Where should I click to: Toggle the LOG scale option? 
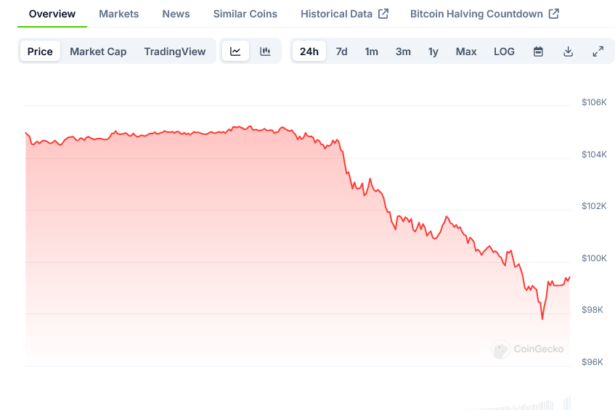tap(504, 51)
